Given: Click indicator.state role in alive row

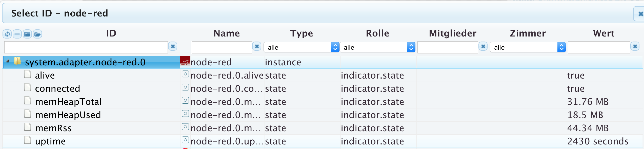Looking at the screenshot, I should [372, 76].
